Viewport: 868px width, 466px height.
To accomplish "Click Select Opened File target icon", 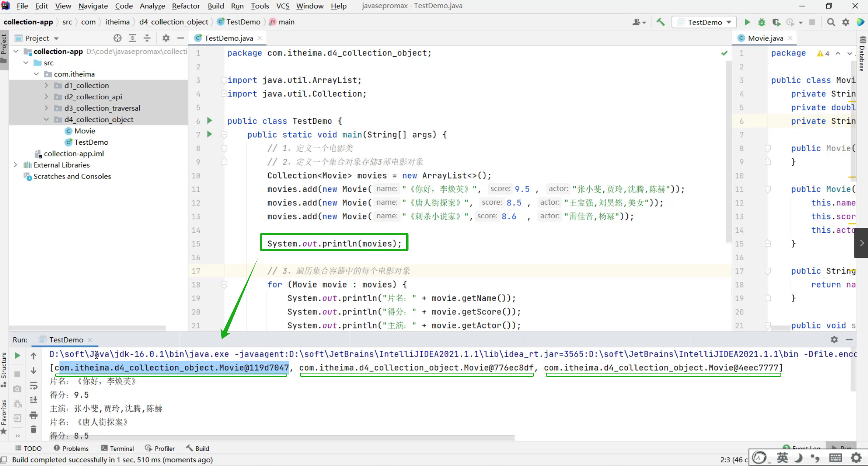I will (x=117, y=38).
